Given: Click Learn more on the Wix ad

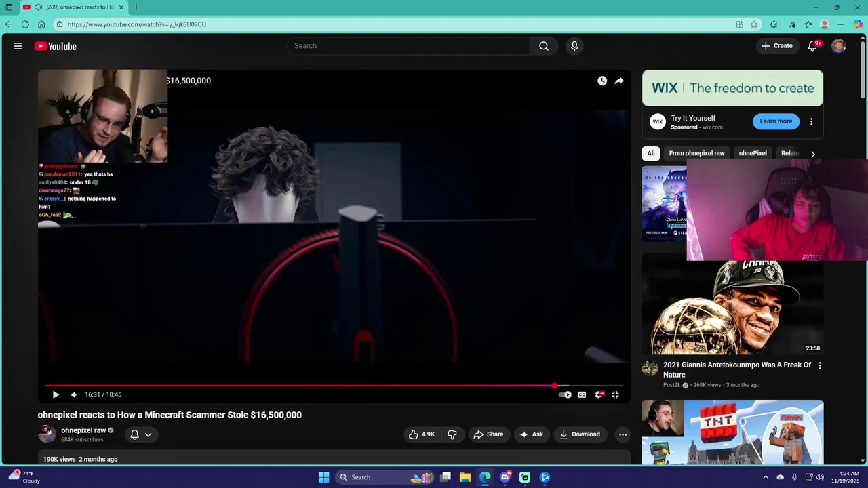Looking at the screenshot, I should click(776, 121).
